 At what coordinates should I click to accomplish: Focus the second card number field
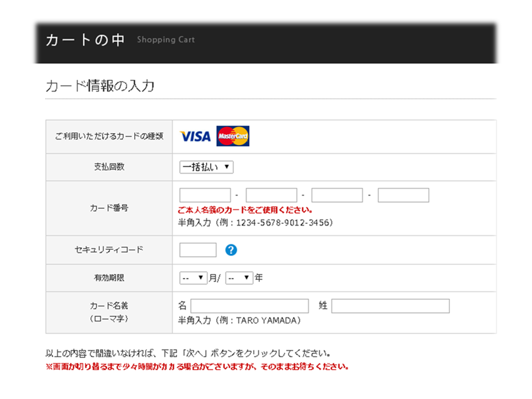pos(272,195)
